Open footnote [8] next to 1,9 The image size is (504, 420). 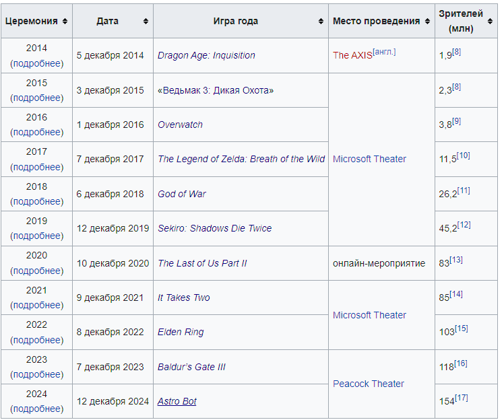click(456, 52)
